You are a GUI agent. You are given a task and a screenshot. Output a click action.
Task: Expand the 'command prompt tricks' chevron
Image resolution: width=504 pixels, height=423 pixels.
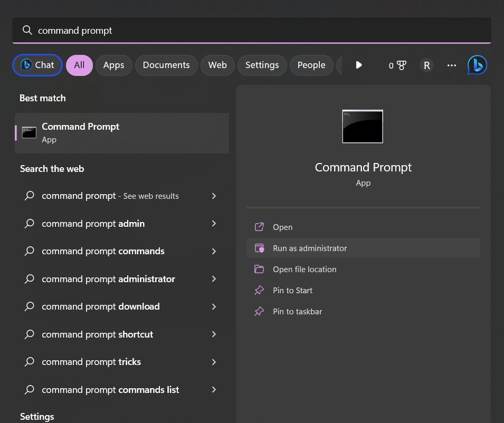pyautogui.click(x=214, y=362)
